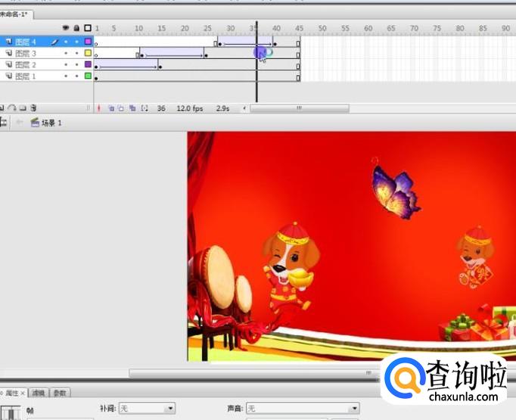
Task: Click the magenta outline color swatch of 图层 4
Action: (88, 42)
